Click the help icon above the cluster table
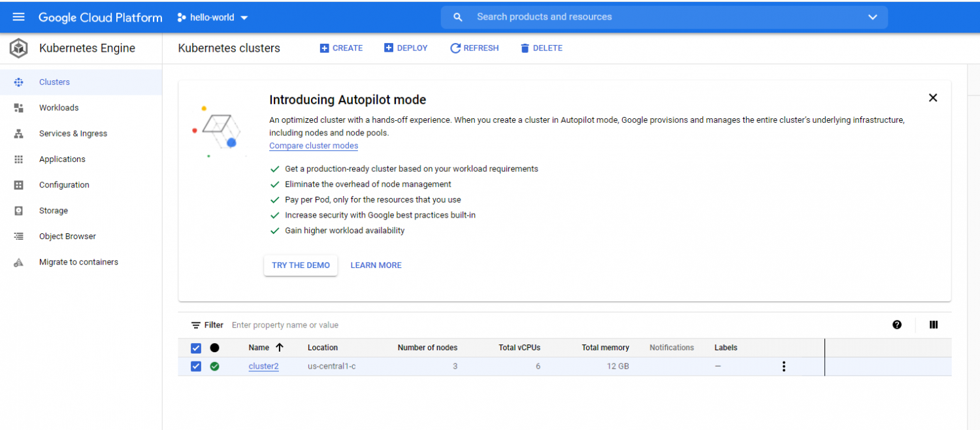 click(x=896, y=325)
